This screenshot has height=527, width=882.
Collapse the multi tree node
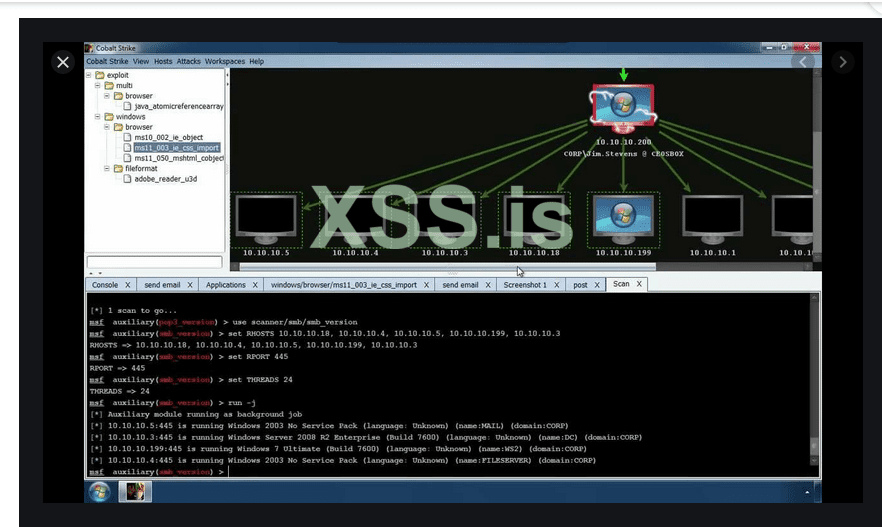tap(97, 85)
